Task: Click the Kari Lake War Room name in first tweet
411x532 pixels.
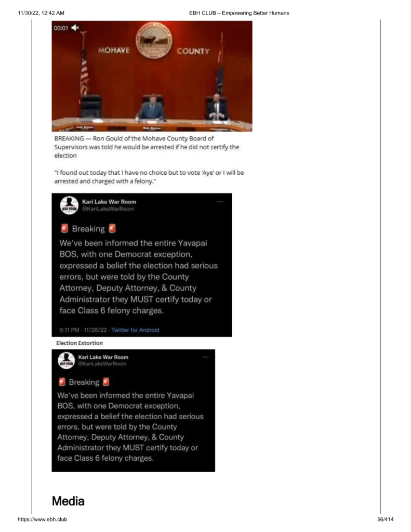Action: [109, 202]
